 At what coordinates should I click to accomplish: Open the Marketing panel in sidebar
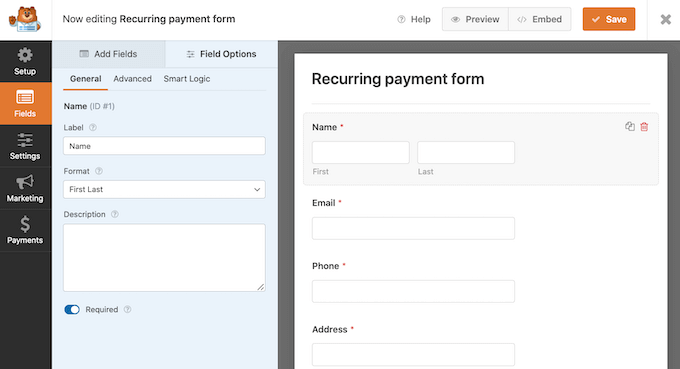tap(25, 188)
